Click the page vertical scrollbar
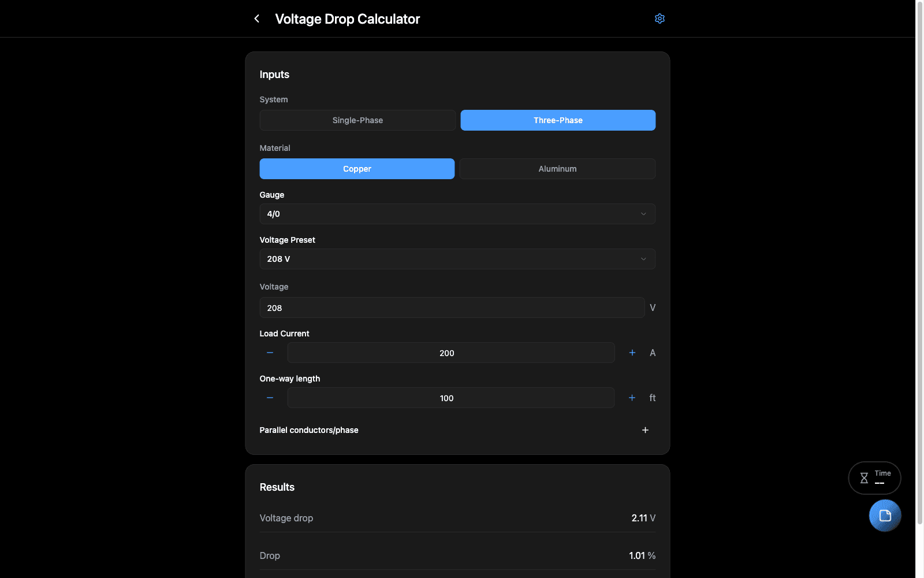The image size is (924, 578). pyautogui.click(x=919, y=262)
